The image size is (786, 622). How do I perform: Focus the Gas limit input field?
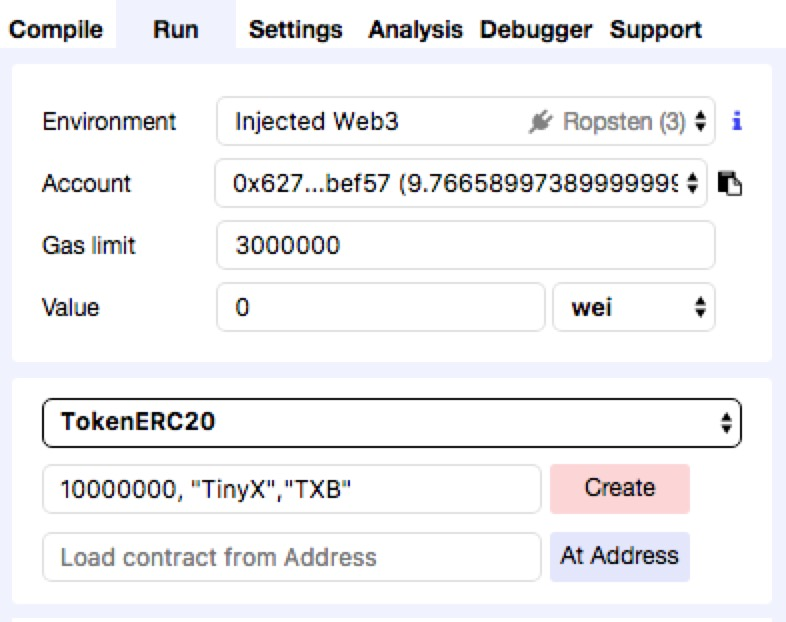[x=465, y=245]
